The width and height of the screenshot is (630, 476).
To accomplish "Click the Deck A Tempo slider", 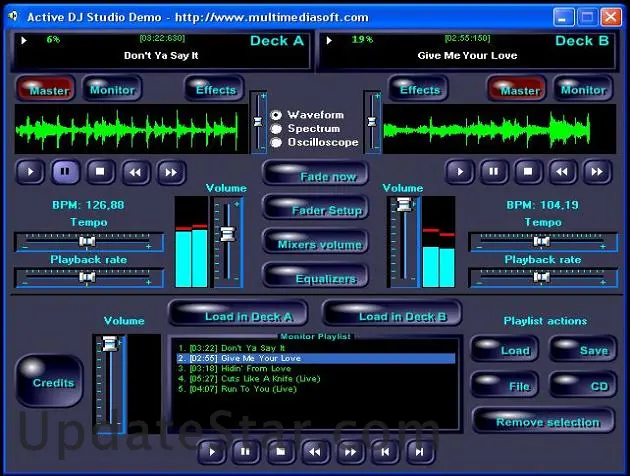I will click(x=87, y=242).
